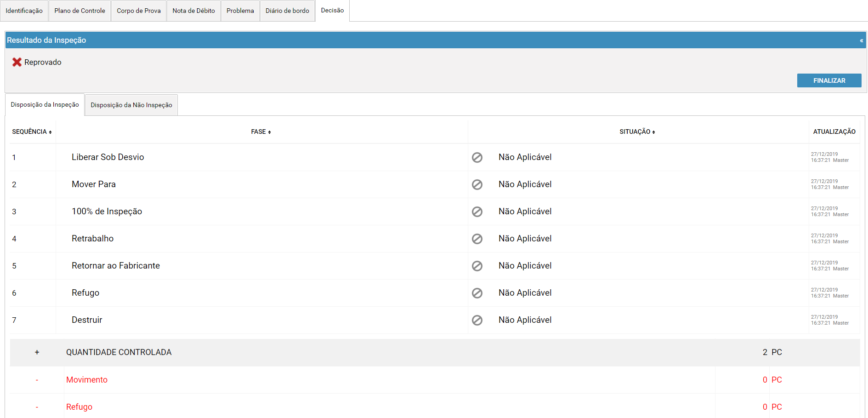Click the not-applicable icon in the Liberar Sob Desvio row
868x418 pixels.
477,157
